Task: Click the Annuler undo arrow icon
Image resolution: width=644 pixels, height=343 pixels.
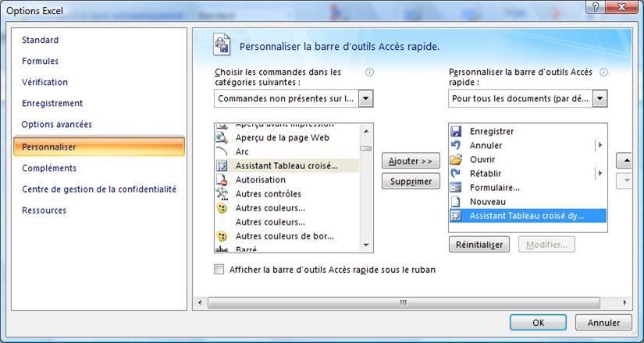Action: tap(456, 145)
